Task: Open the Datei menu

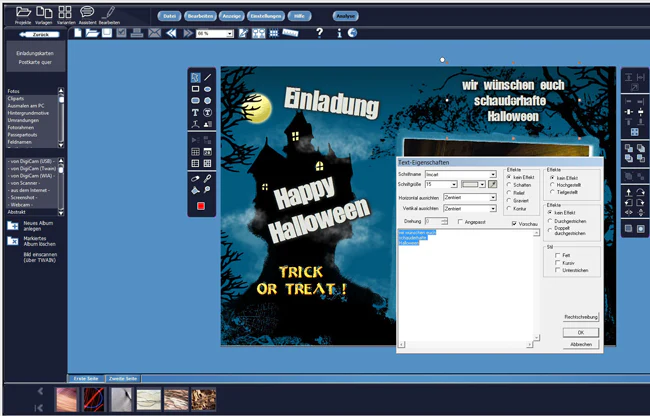Action: tap(169, 16)
